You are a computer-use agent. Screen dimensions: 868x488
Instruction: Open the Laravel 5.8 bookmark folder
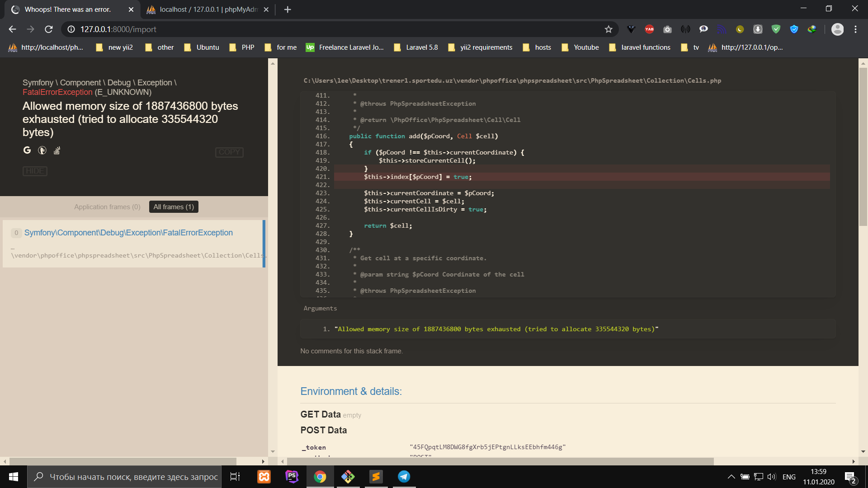416,47
